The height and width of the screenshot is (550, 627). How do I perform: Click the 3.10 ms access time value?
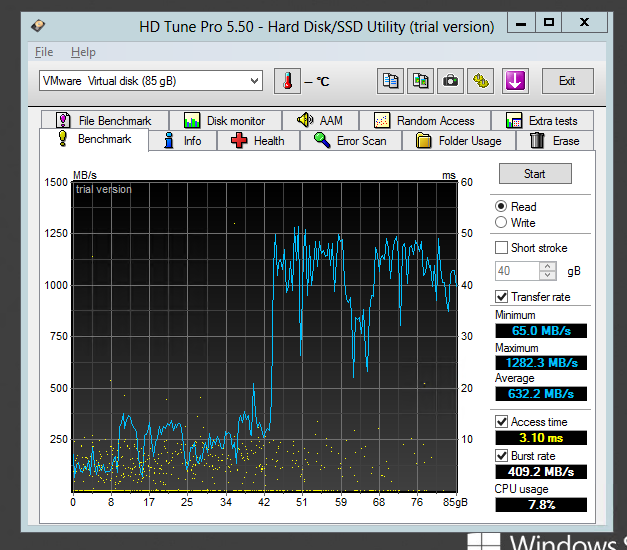click(541, 438)
